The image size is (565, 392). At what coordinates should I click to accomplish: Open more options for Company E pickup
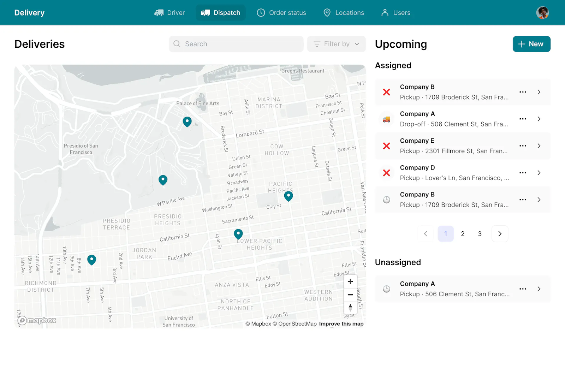[523, 146]
